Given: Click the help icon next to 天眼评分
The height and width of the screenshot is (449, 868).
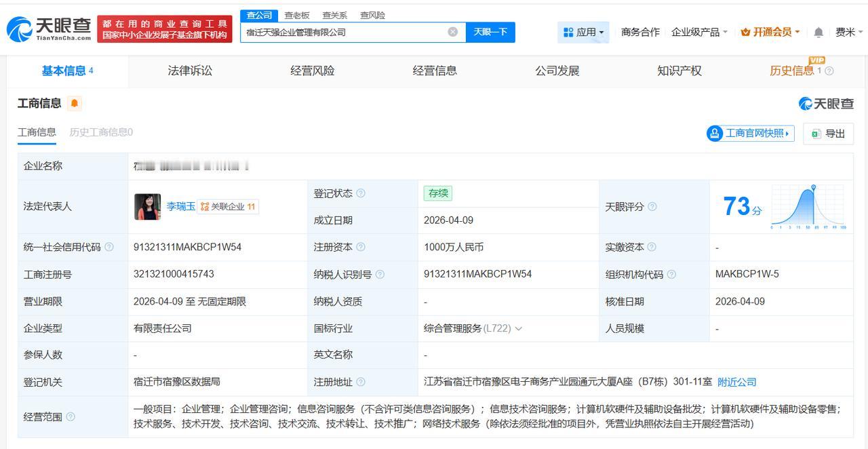Looking at the screenshot, I should (652, 207).
